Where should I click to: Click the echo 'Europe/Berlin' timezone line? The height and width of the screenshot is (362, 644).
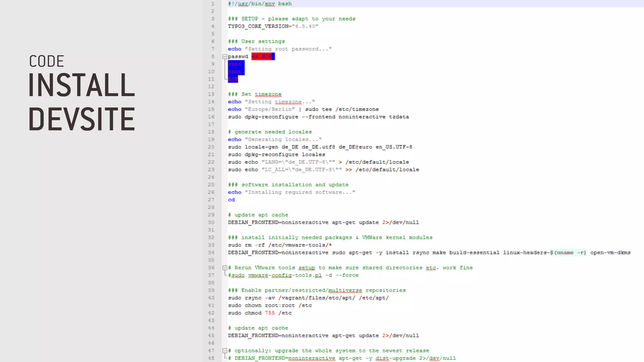tap(303, 109)
